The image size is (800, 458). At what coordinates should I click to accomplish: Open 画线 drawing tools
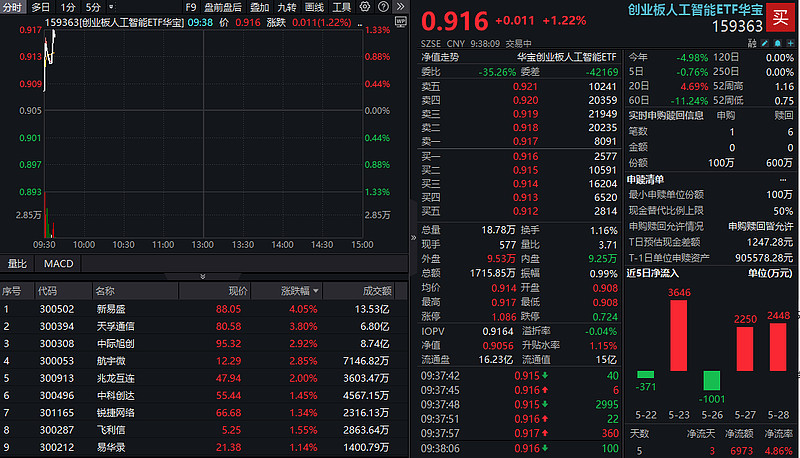tap(314, 7)
